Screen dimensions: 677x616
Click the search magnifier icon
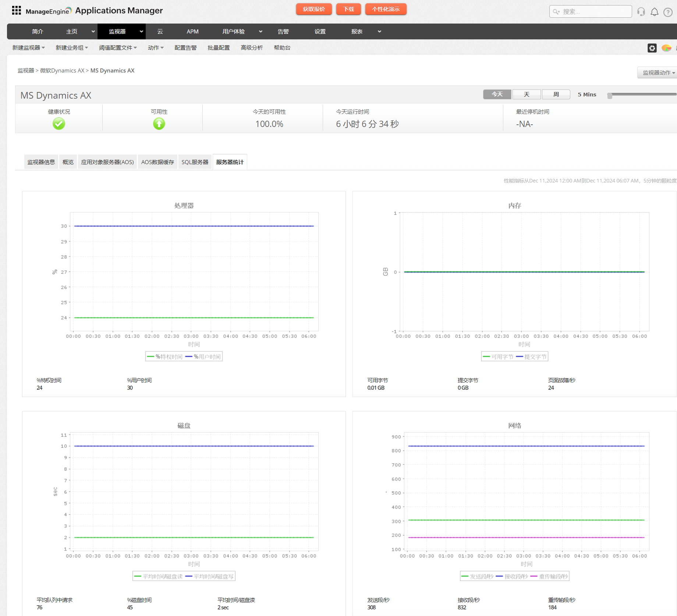(556, 11)
